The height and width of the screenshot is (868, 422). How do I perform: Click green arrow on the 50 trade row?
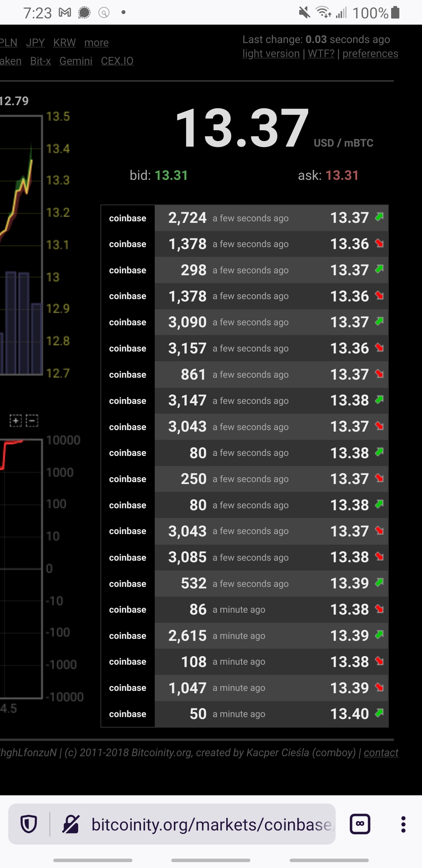(x=379, y=713)
